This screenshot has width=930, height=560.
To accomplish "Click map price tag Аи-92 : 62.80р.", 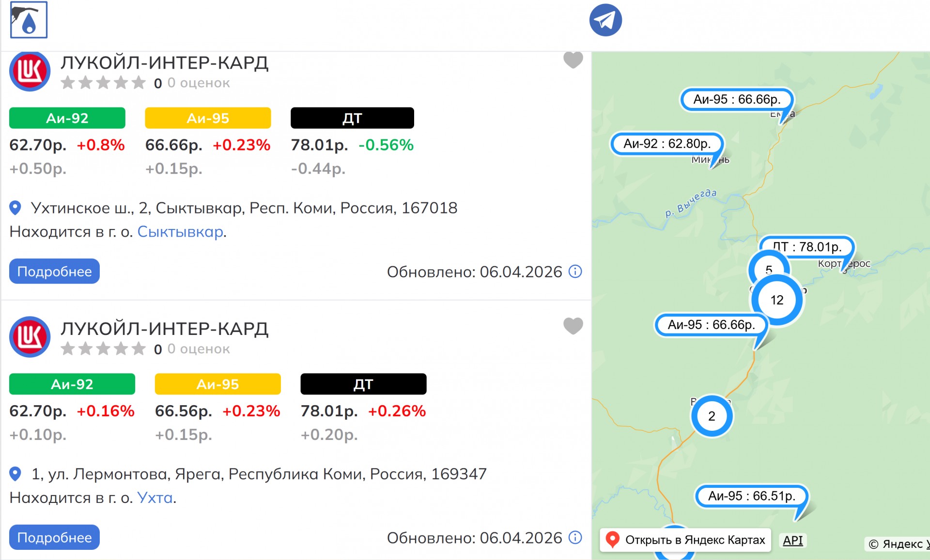I will (x=667, y=144).
